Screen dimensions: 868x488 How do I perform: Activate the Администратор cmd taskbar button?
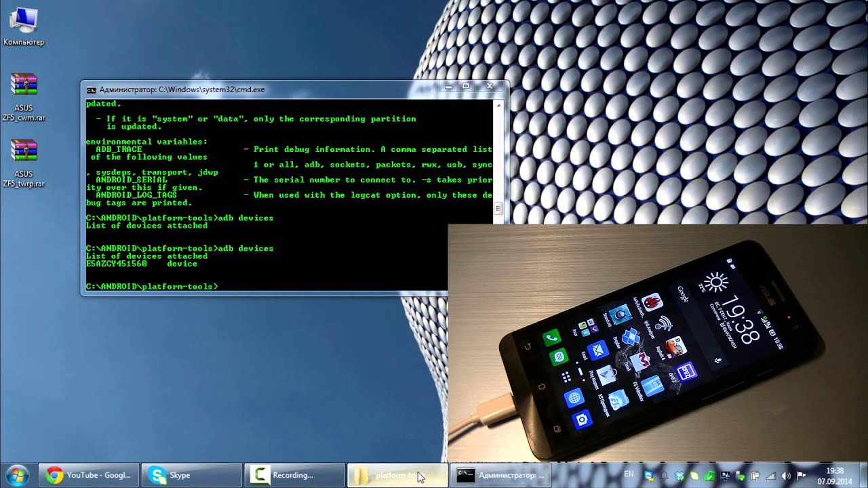pos(500,475)
